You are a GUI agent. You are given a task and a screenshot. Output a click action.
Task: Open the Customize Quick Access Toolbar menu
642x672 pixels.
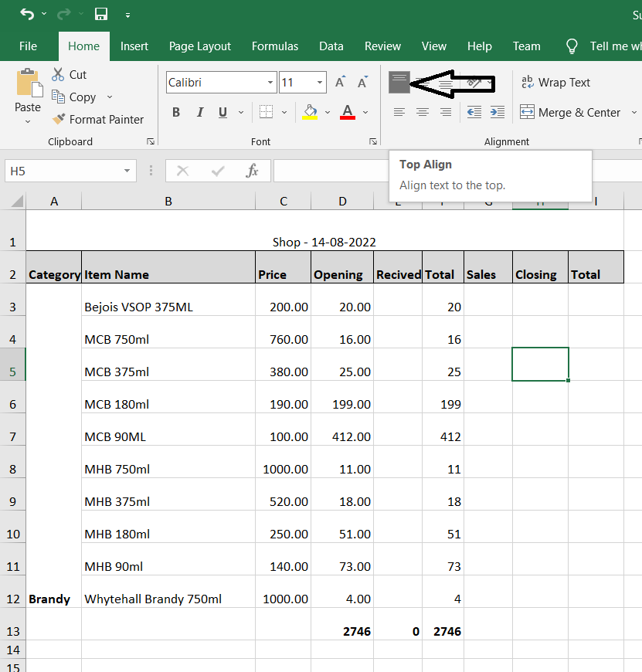(x=127, y=15)
